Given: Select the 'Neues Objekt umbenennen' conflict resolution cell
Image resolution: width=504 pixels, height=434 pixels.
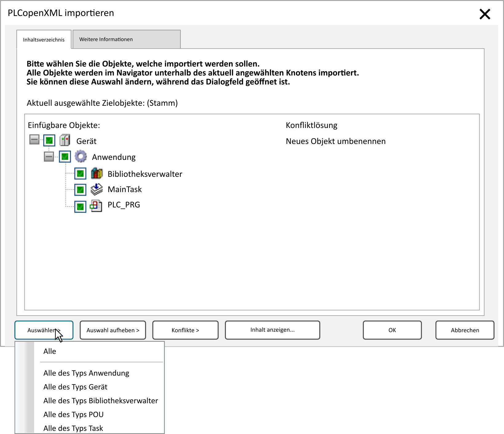Looking at the screenshot, I should point(336,141).
